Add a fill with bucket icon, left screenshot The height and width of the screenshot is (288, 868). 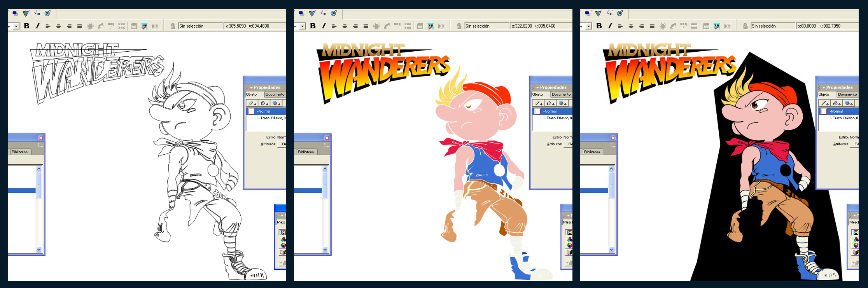(x=264, y=103)
